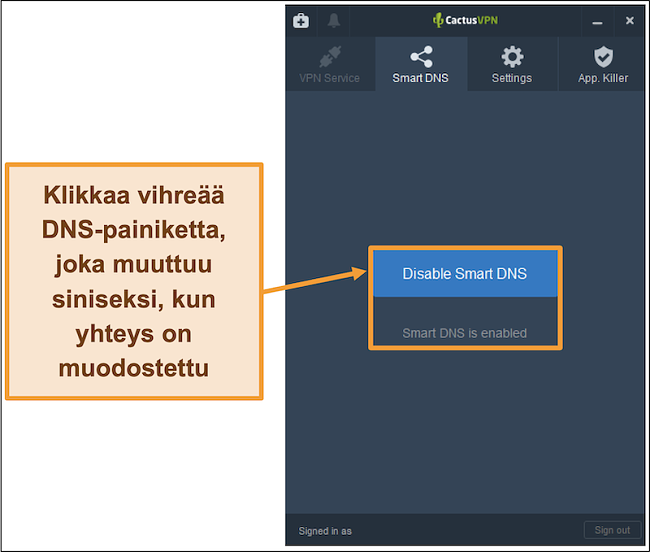Click the 'Signed in as' label

[x=325, y=531]
